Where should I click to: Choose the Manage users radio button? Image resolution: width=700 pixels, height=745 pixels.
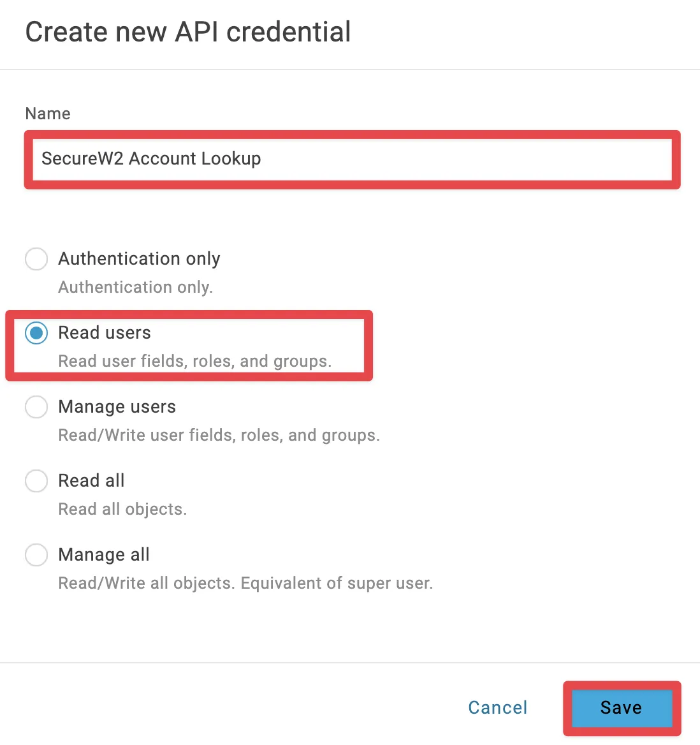pyautogui.click(x=36, y=407)
